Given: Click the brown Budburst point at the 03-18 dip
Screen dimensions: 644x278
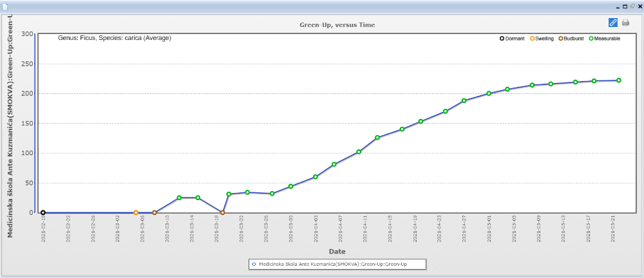Looking at the screenshot, I should point(222,212).
